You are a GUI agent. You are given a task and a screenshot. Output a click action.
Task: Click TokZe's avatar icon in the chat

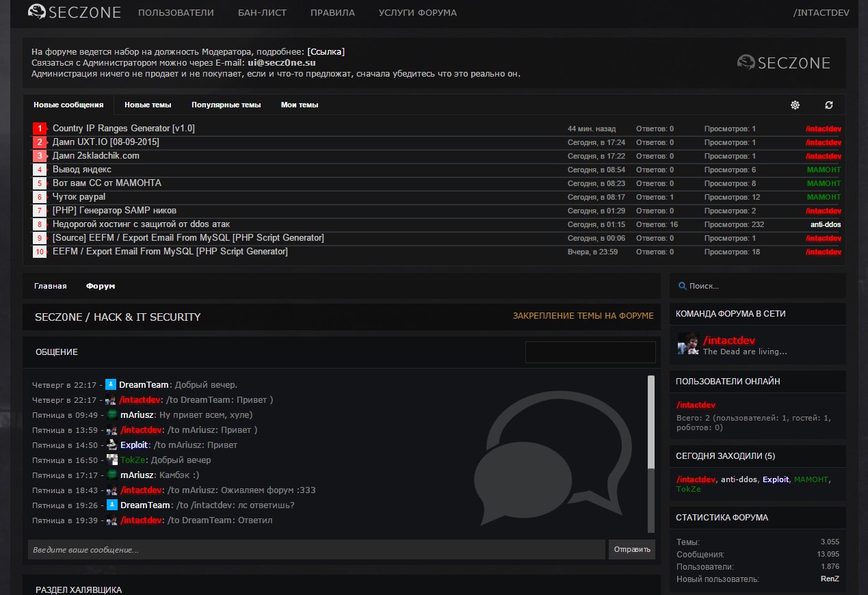pyautogui.click(x=111, y=460)
